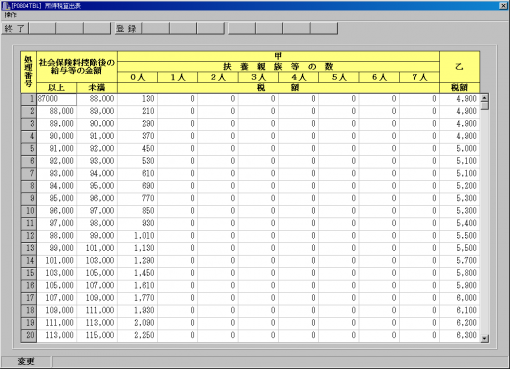
Task: Click the 0人 tax cell showing 2,250
Action: tap(137, 335)
